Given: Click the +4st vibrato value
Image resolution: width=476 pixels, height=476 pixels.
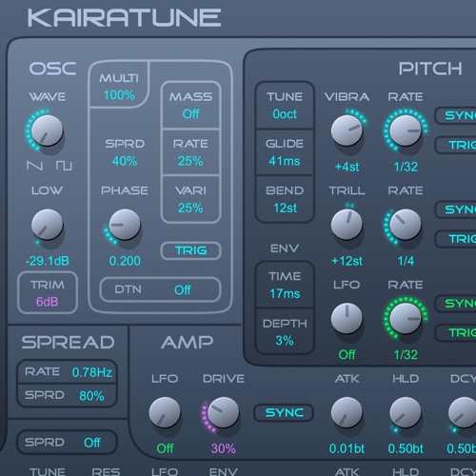Looking at the screenshot, I should pos(347,167).
